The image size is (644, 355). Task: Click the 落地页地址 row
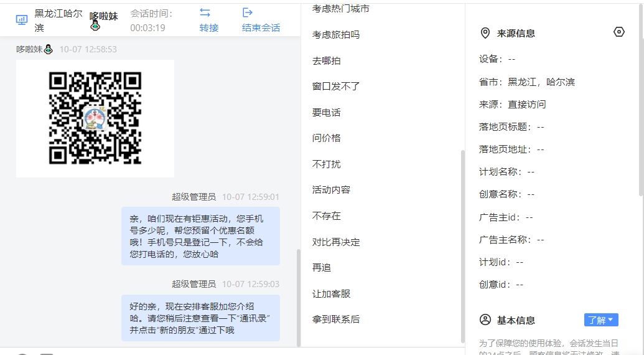[511, 149]
